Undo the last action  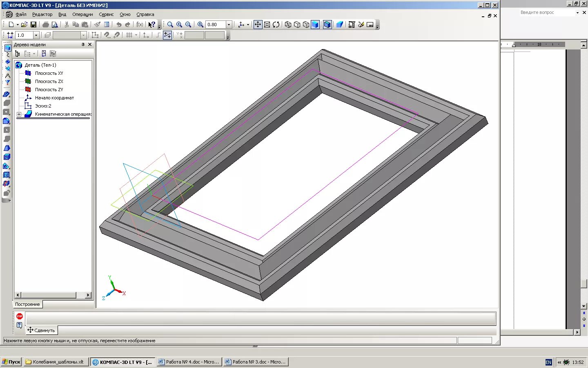tap(118, 25)
